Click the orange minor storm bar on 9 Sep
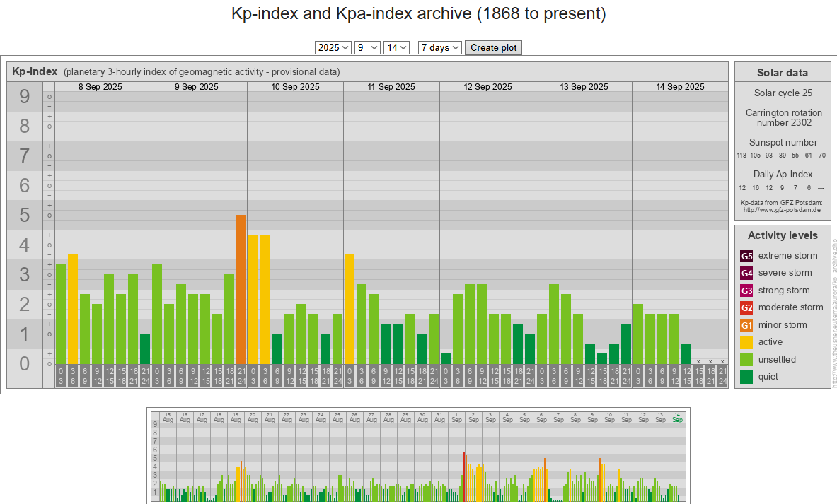837x504 pixels. point(241,289)
